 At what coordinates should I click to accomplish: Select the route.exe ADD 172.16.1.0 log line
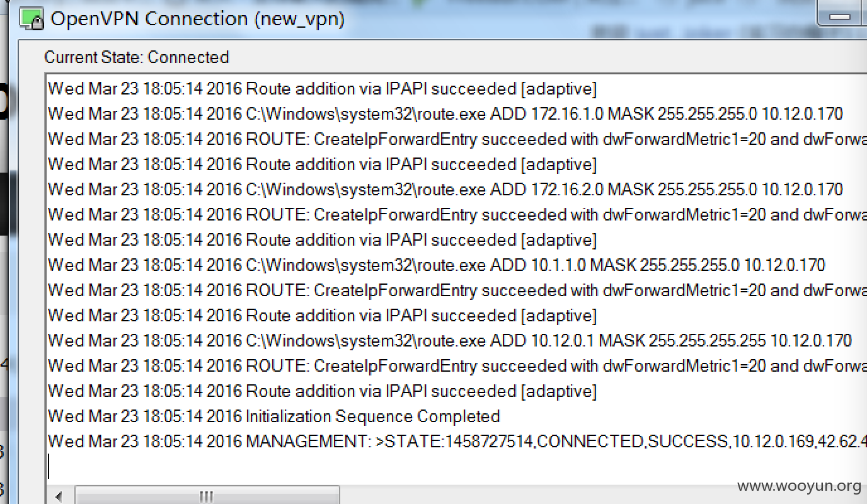click(x=445, y=114)
